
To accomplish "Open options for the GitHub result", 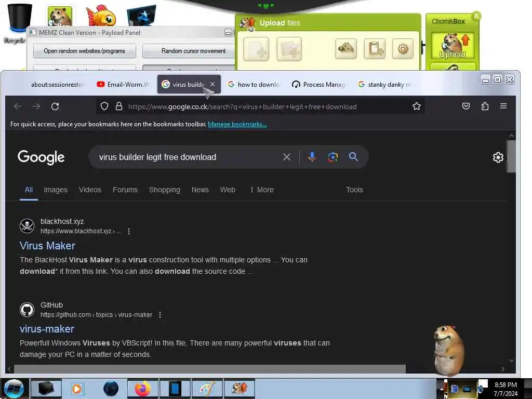I will pyautogui.click(x=160, y=315).
